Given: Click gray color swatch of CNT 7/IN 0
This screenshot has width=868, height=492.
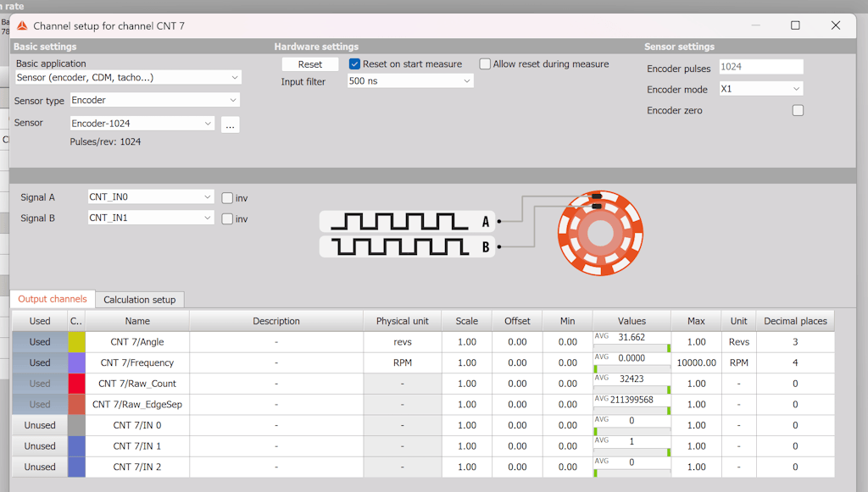Looking at the screenshot, I should point(76,425).
